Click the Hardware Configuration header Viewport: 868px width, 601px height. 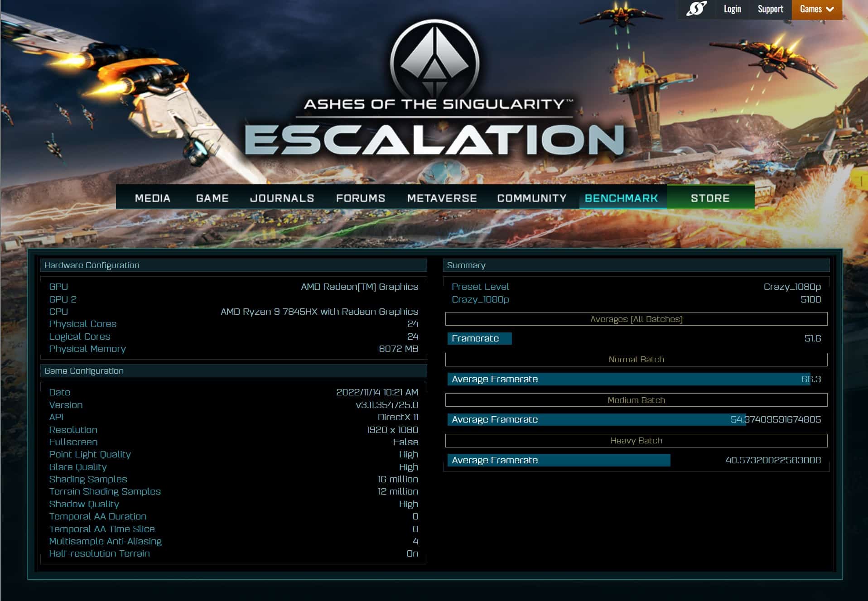[x=233, y=265]
